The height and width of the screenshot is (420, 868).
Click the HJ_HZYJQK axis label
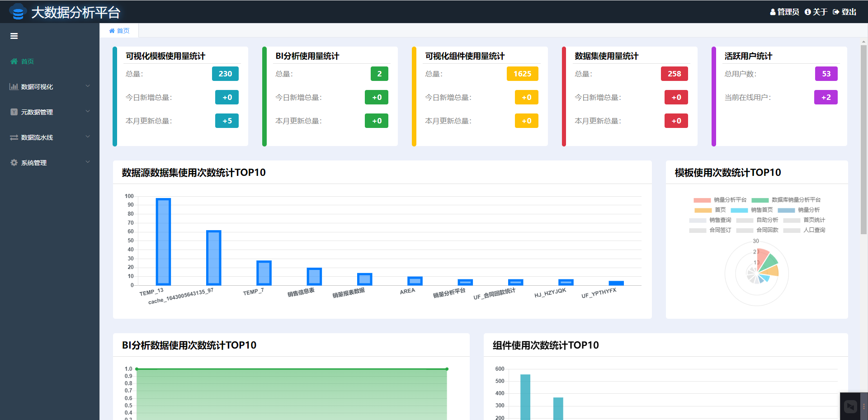click(550, 293)
